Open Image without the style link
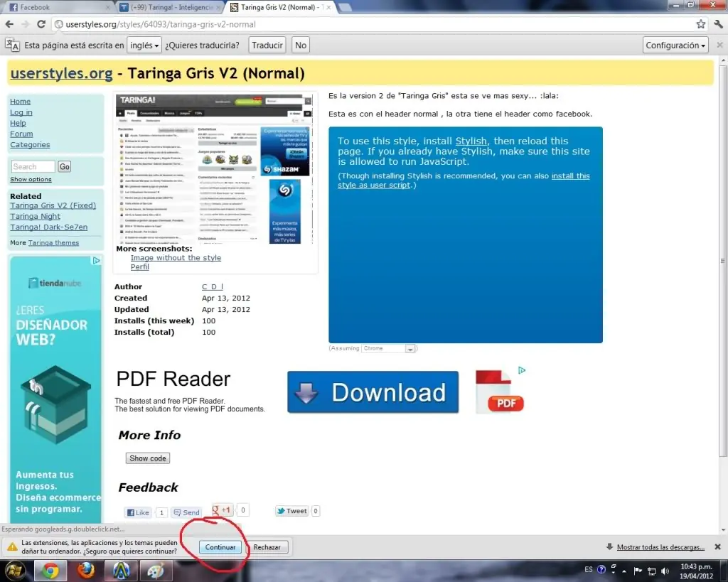Viewport: 728px width, 582px height. pos(176,257)
